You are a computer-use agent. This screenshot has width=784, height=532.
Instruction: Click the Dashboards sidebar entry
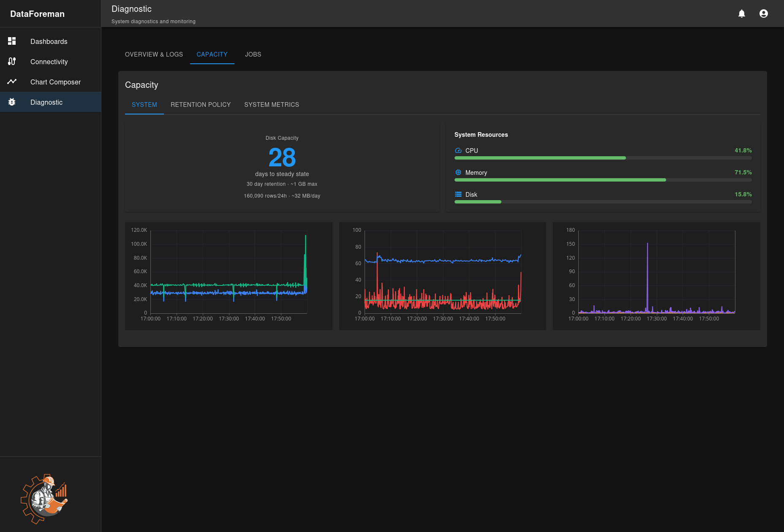49,41
